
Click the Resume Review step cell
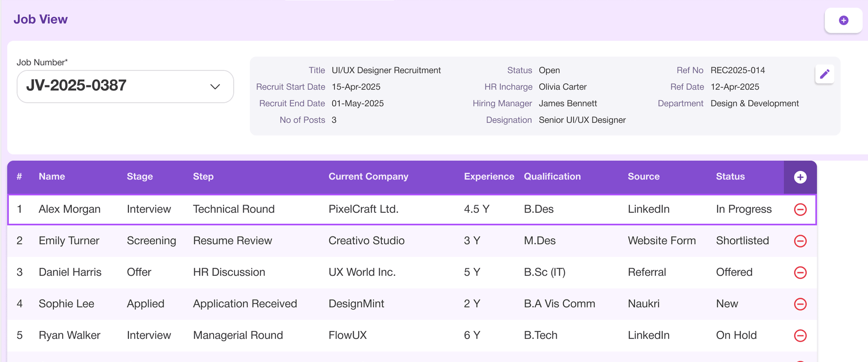pos(232,240)
